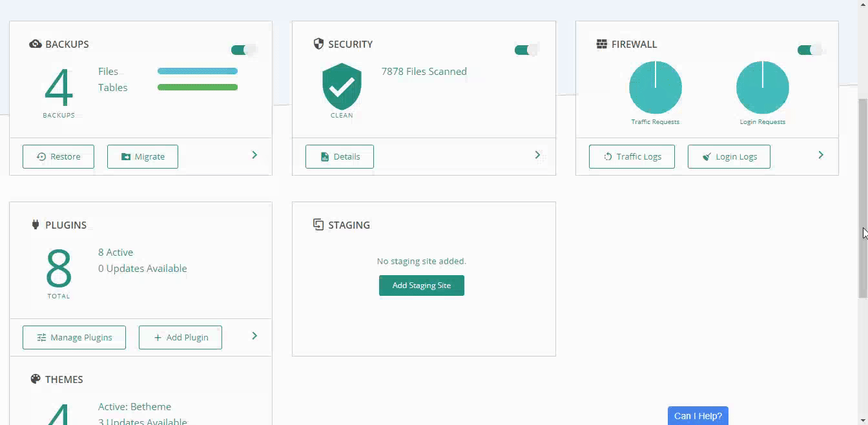This screenshot has width=868, height=425.
Task: Click the BACKUPS card heading
Action: click(x=67, y=44)
